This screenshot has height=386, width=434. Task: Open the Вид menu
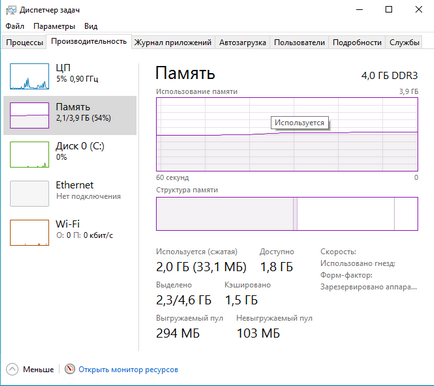click(x=91, y=26)
